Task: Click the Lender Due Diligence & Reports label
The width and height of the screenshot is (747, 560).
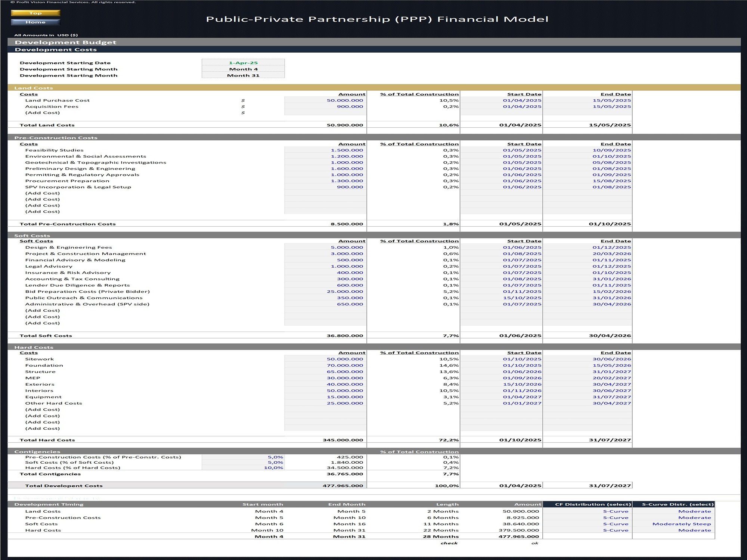Action: coord(77,285)
